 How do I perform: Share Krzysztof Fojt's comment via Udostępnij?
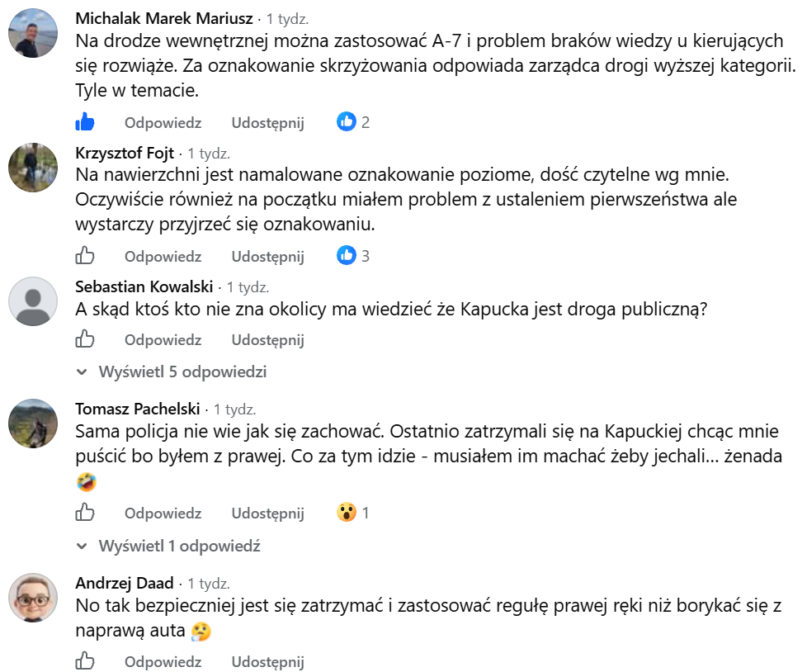coord(267,257)
